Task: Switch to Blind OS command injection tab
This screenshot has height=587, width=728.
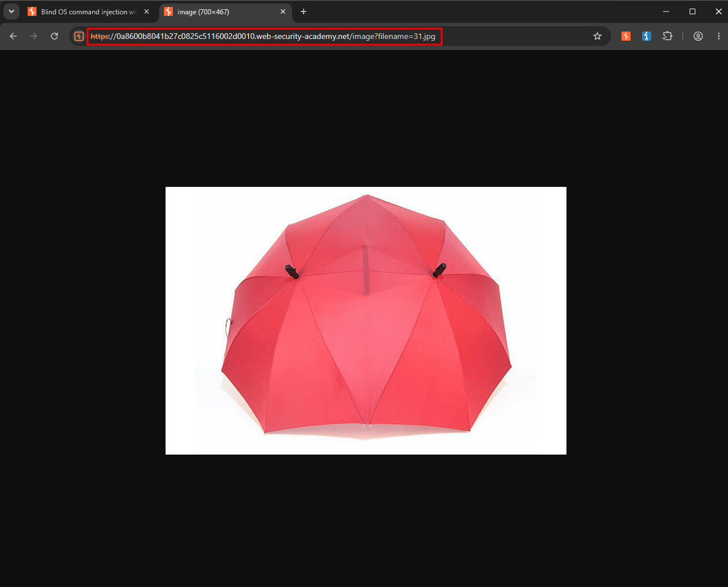Action: point(89,11)
